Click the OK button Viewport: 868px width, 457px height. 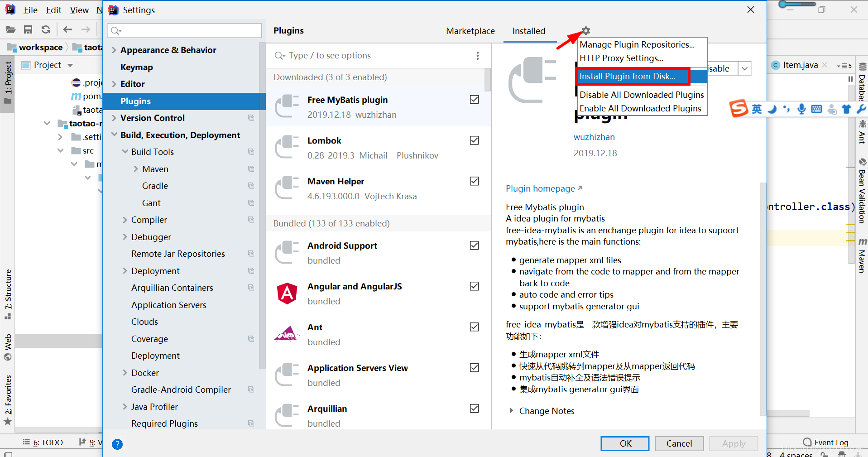[625, 443]
